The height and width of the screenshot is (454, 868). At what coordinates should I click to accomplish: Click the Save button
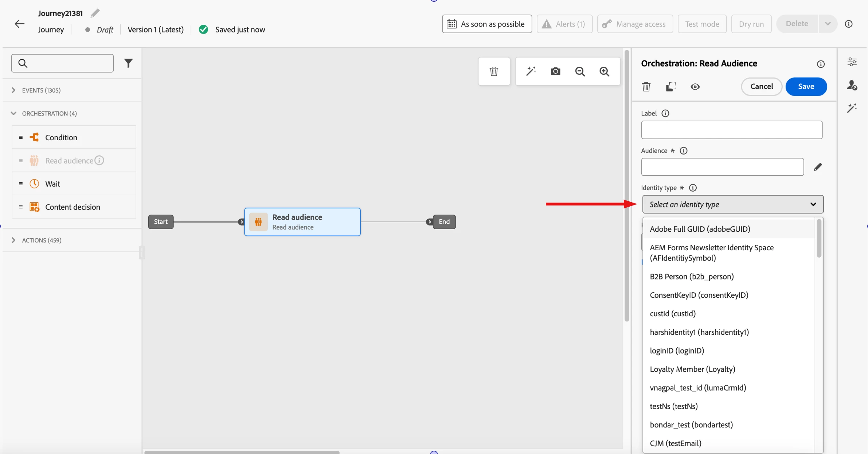click(x=806, y=87)
